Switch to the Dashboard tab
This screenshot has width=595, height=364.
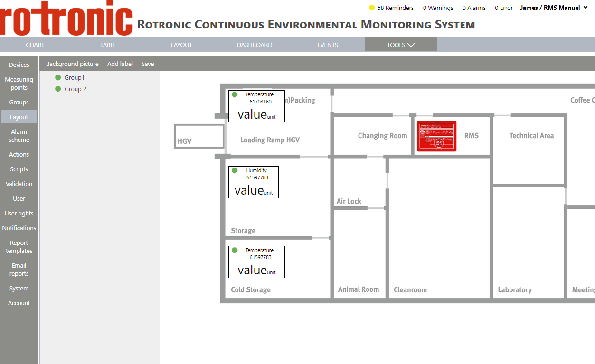tap(255, 45)
